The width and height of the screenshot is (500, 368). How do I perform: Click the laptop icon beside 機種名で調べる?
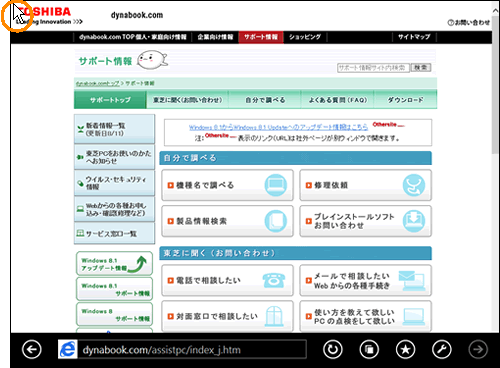point(276,185)
